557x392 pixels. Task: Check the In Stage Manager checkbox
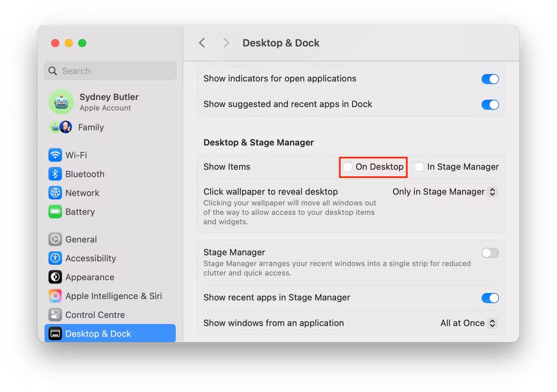(419, 167)
